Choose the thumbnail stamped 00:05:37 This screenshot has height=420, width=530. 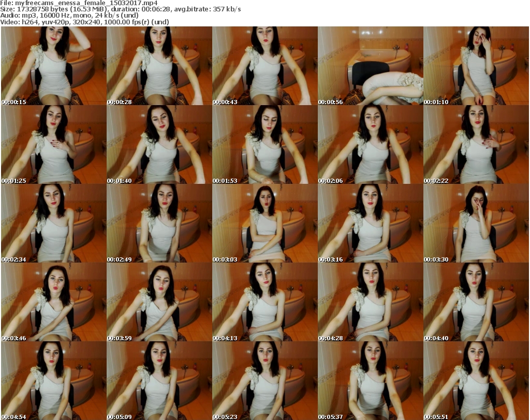(x=370, y=381)
